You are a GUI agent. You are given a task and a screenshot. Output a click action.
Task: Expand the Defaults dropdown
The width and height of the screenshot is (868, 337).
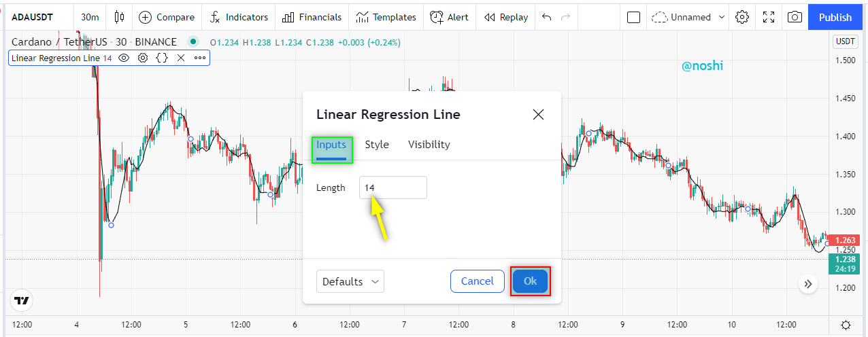350,281
